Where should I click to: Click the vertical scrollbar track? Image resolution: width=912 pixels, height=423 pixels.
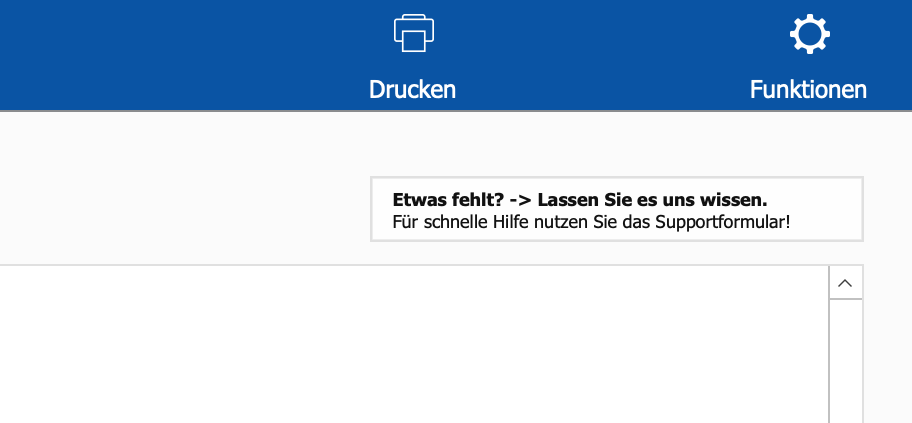click(x=845, y=360)
